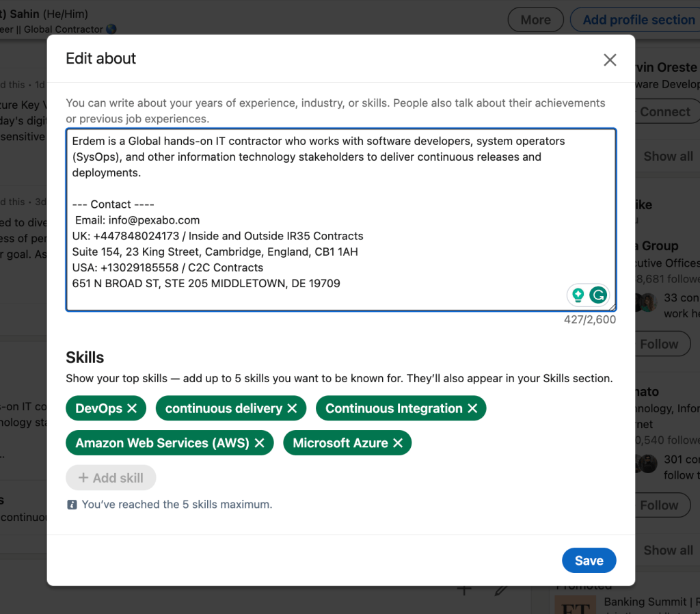Remove the Amazon Web Services skill tag
The height and width of the screenshot is (614, 700).
[259, 443]
